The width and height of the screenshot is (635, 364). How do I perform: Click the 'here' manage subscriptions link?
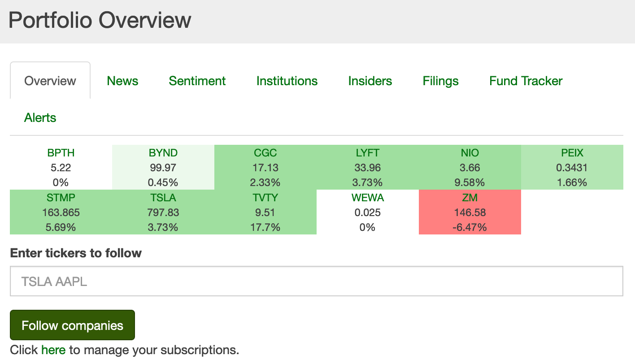53,350
